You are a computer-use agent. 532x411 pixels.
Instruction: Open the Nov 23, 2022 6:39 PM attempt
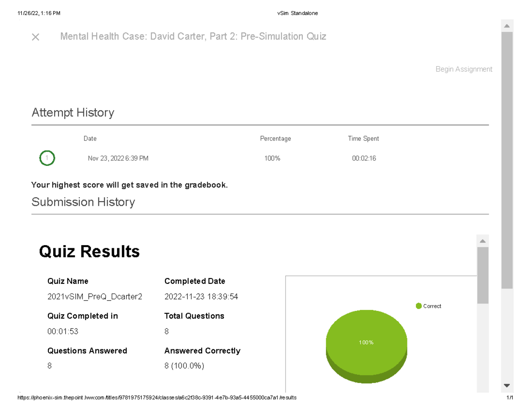(118, 158)
